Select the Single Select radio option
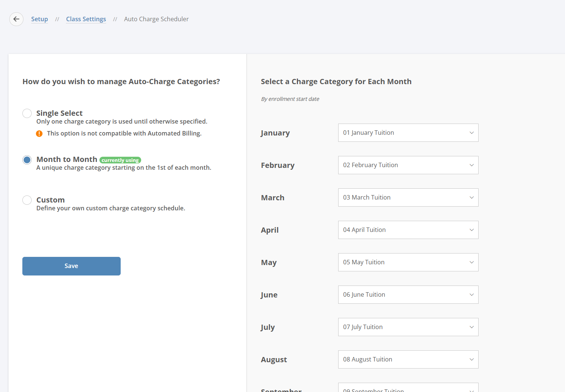The image size is (565, 392). click(x=27, y=113)
